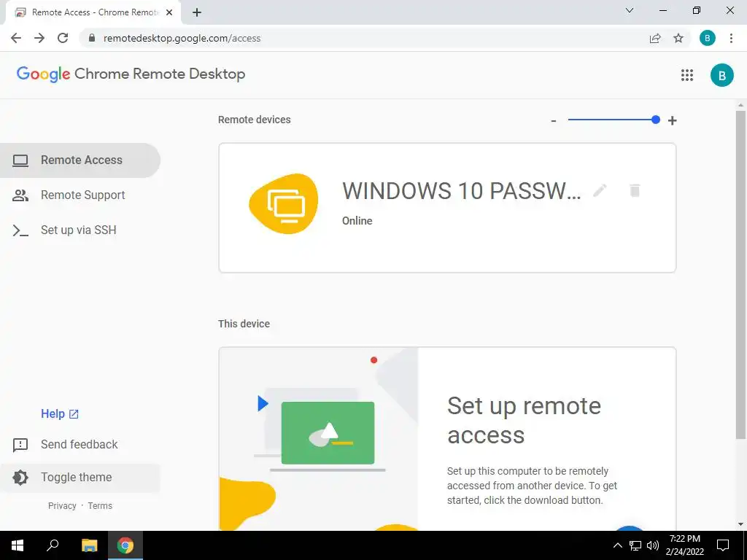Screen dimensions: 747x560
Task: Share this page via the share icon
Action: click(655, 38)
